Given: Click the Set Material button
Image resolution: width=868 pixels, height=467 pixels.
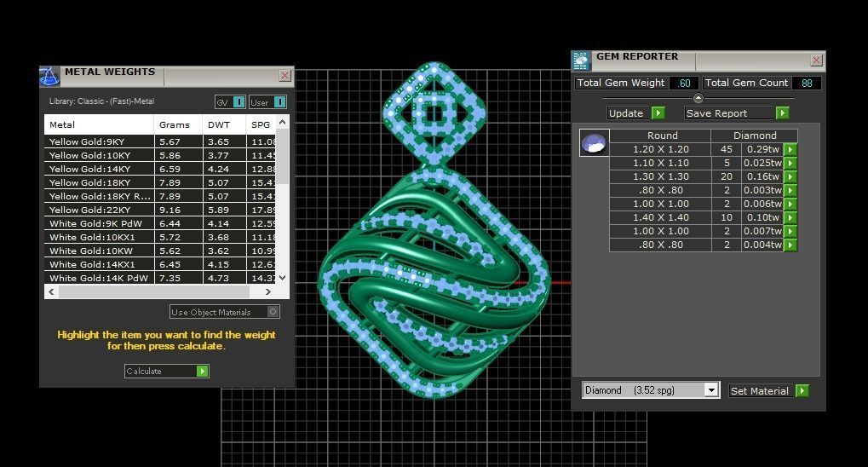Looking at the screenshot, I should tap(768, 390).
